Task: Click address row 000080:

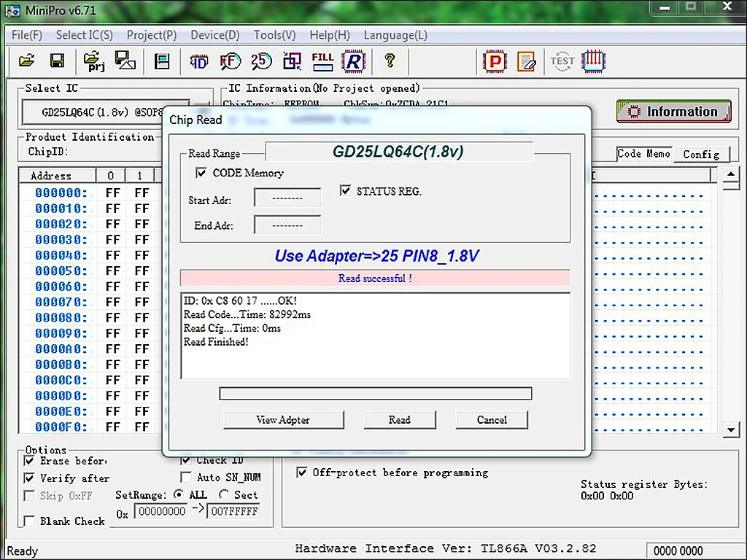Action: 61,318
